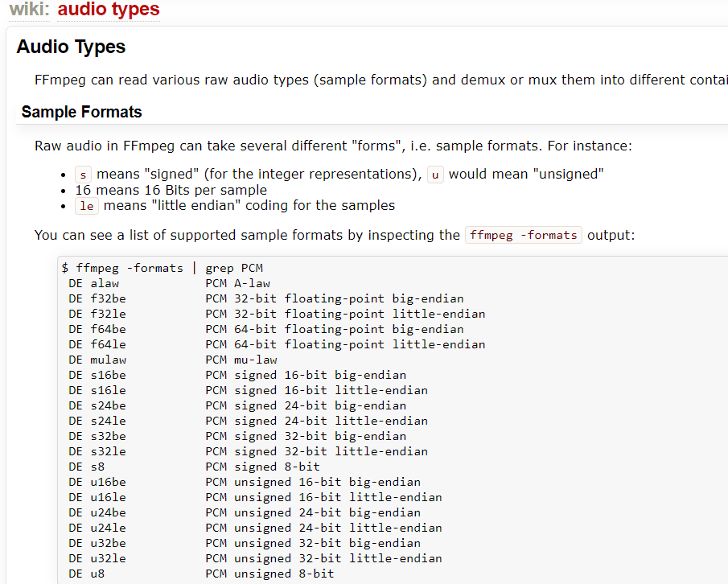Click the 'u8' format name
The width and height of the screenshot is (728, 584).
(x=97, y=574)
